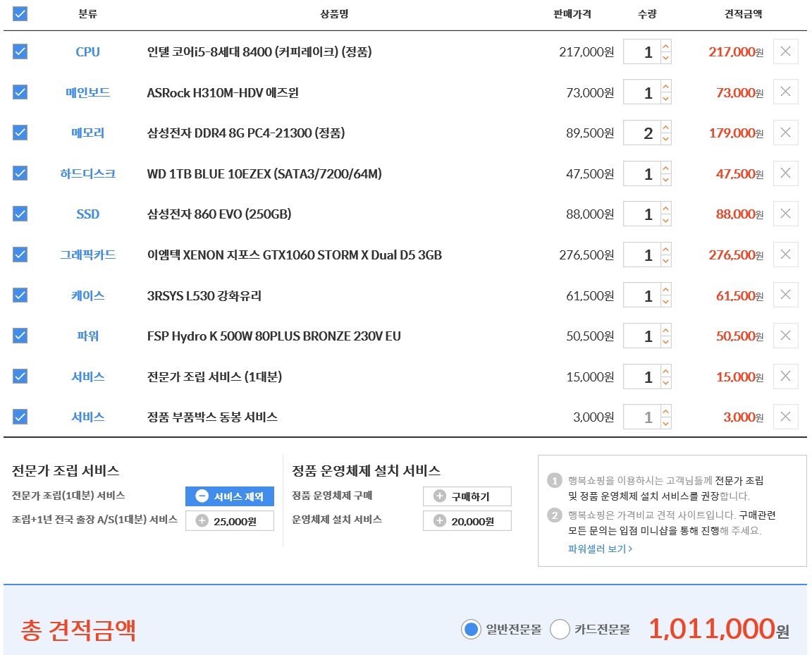Open the 파워셀러 보기 link
The height and width of the screenshot is (655, 812).
[600, 549]
